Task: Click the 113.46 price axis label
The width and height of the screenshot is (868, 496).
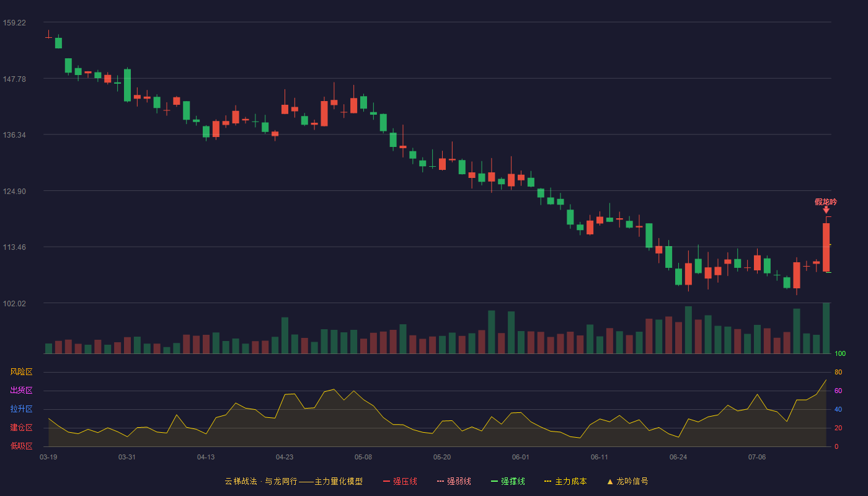Action: point(14,247)
